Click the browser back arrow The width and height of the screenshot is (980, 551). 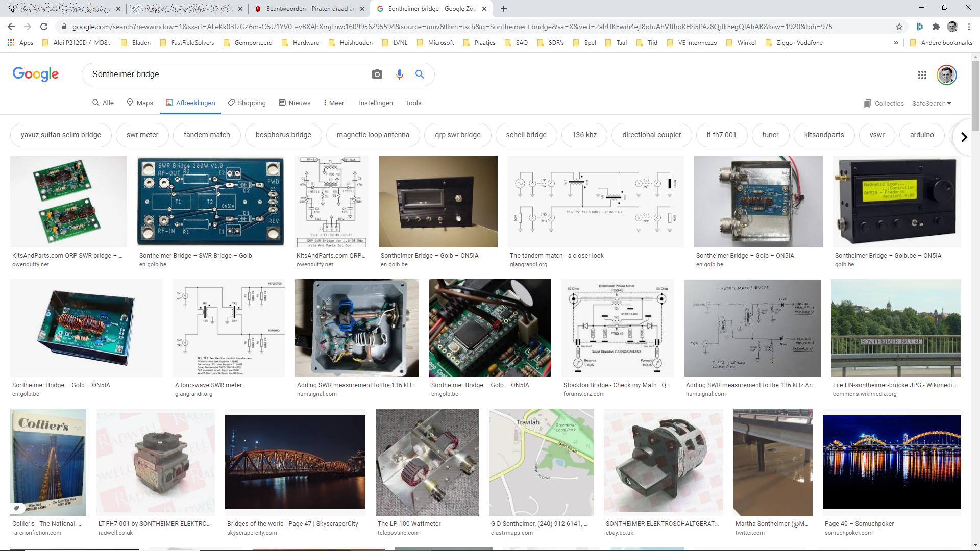(x=11, y=27)
